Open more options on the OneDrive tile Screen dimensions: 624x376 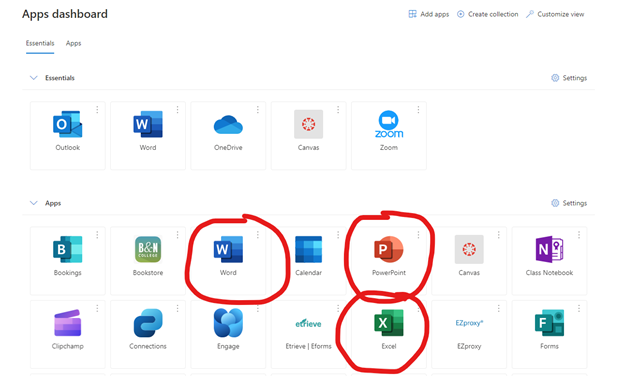pyautogui.click(x=258, y=109)
